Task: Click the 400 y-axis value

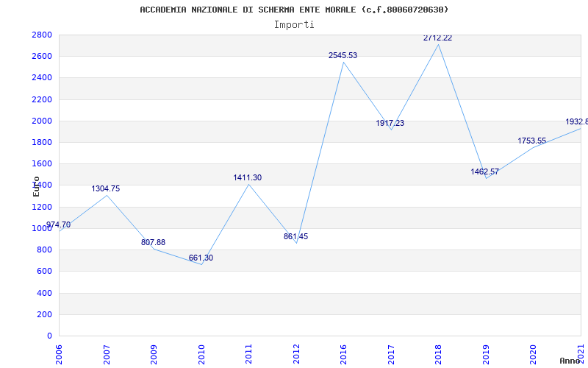Action: tap(44, 293)
